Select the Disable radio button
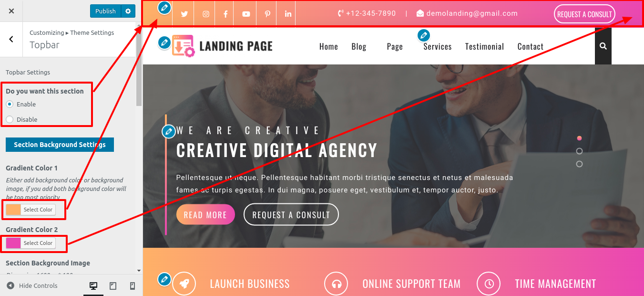Image resolution: width=644 pixels, height=296 pixels. click(10, 119)
